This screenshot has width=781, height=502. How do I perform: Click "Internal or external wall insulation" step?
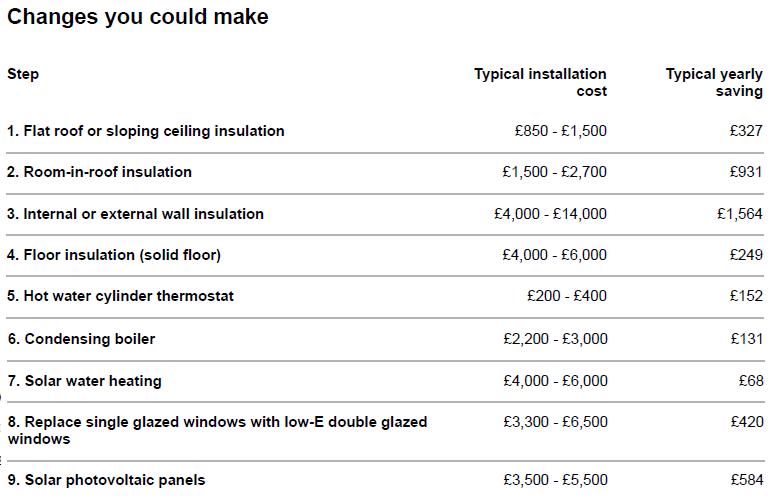135,214
